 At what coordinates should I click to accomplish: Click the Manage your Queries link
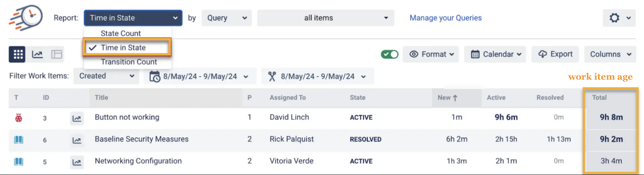445,18
